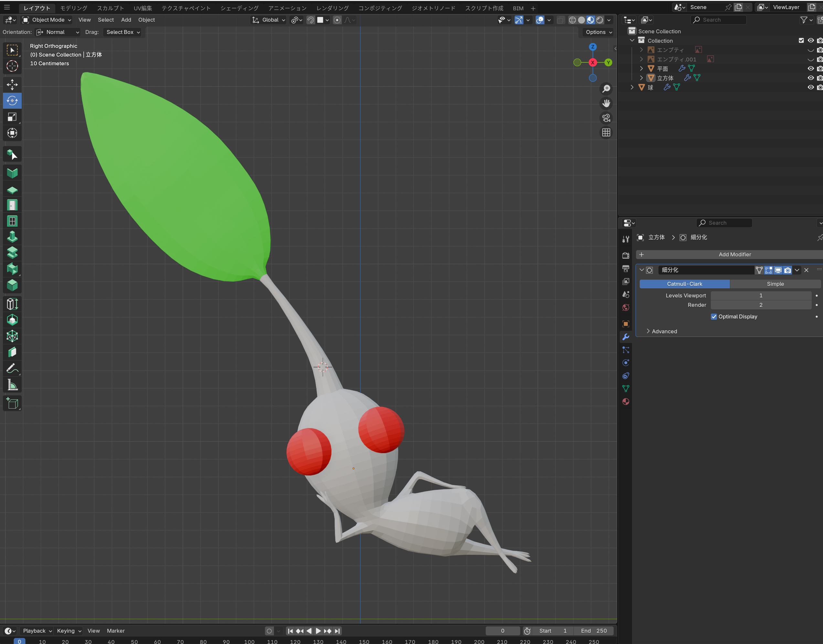Screen dimensions: 823x644
Task: Click the red X axis gizmo ball
Action: tap(593, 63)
